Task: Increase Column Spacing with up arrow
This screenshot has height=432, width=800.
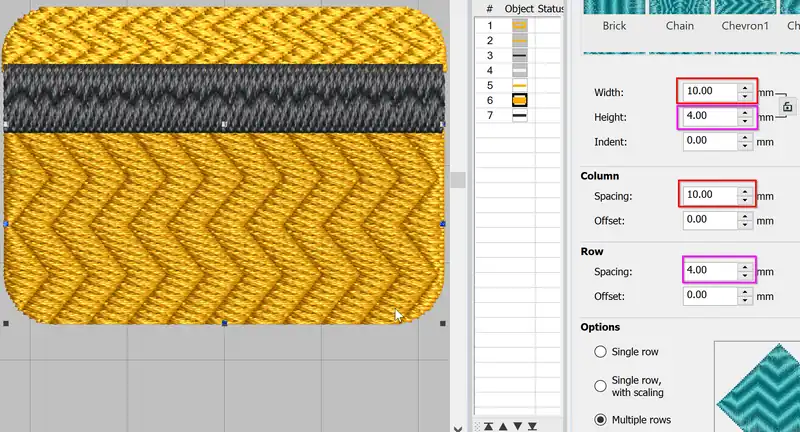Action: [745, 189]
